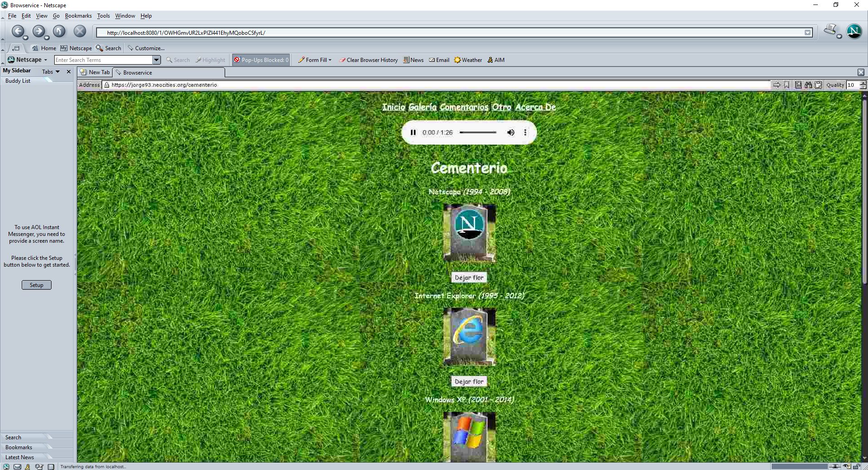Click the audio progress slider
This screenshot has width=868, height=470.
(x=478, y=132)
